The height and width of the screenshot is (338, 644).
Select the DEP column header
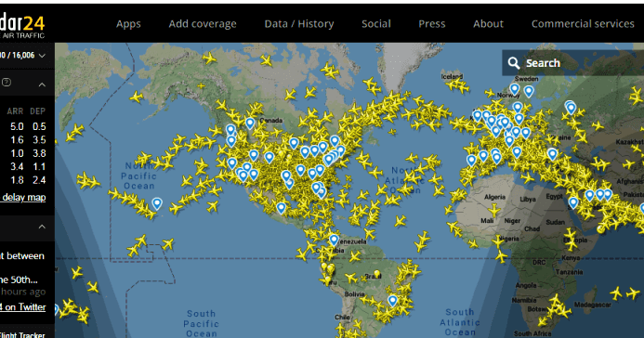click(37, 111)
